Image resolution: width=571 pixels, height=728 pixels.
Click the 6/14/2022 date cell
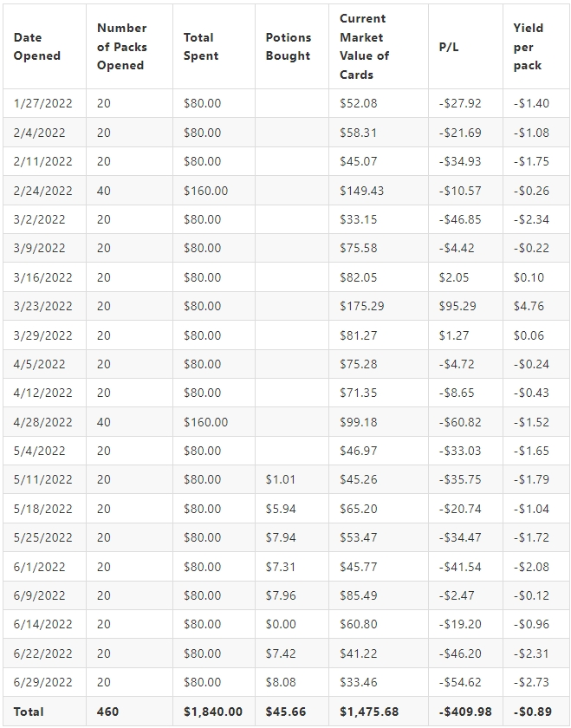(44, 624)
